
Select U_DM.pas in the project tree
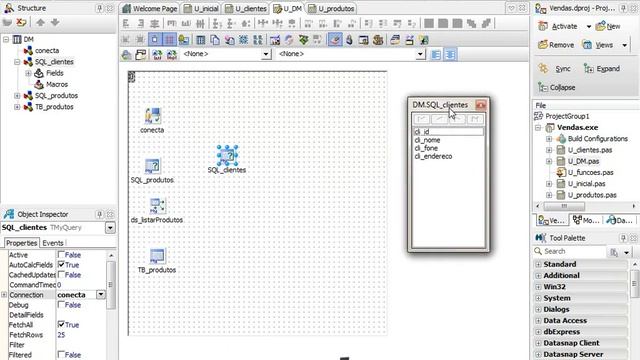[x=584, y=161]
